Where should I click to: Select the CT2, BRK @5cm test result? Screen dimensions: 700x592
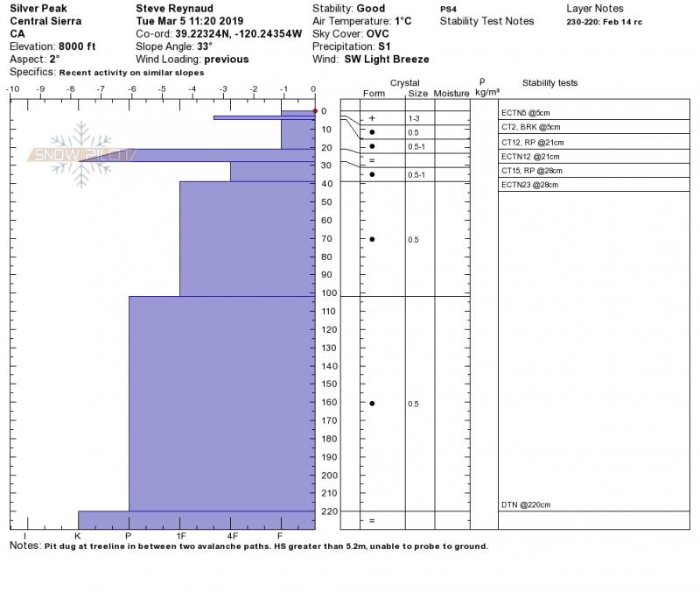coord(530,127)
